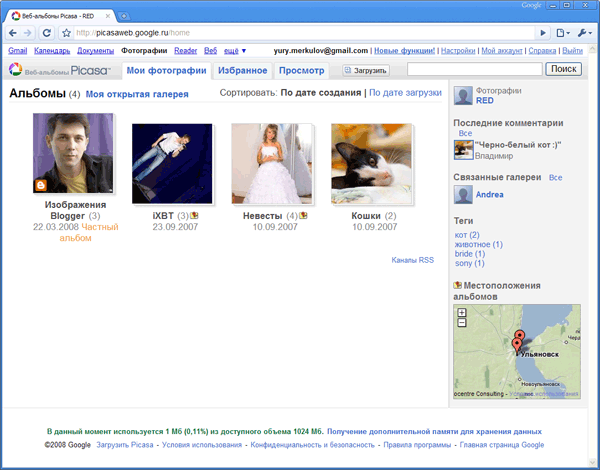The image size is (600, 470).
Task: Click the Andrea gallery avatar
Action: [x=463, y=194]
